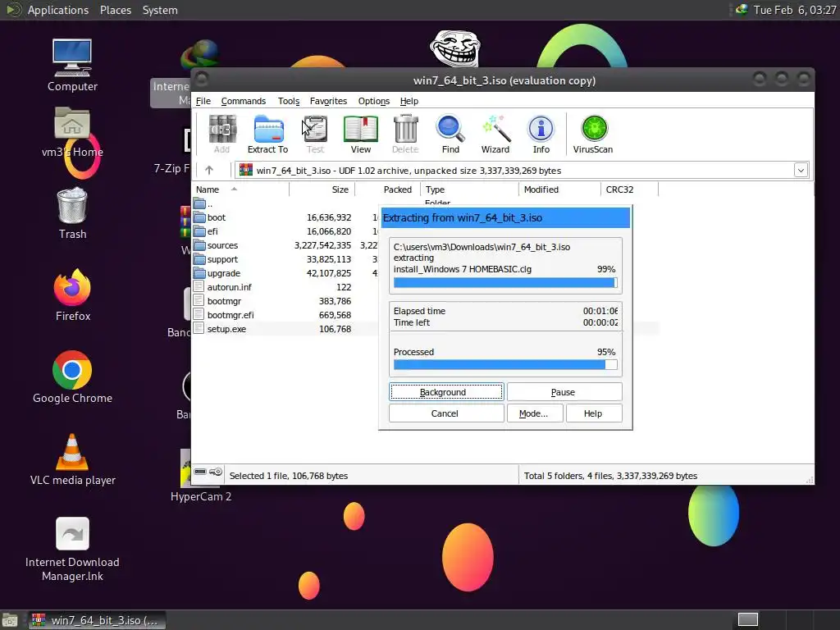The image size is (840, 630).
Task: Sort the file list by Size column
Action: (322, 189)
